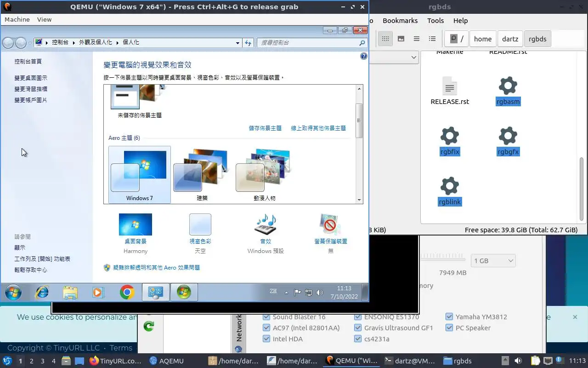Screen dimensions: 588x368
Task: Open Help menu in file manager
Action: [x=460, y=21]
